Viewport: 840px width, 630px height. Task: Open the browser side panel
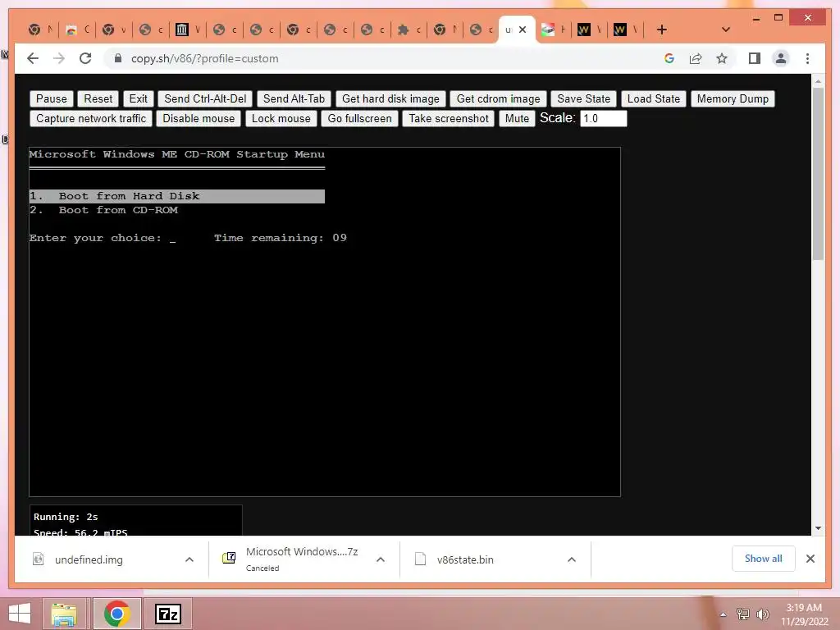coord(755,58)
